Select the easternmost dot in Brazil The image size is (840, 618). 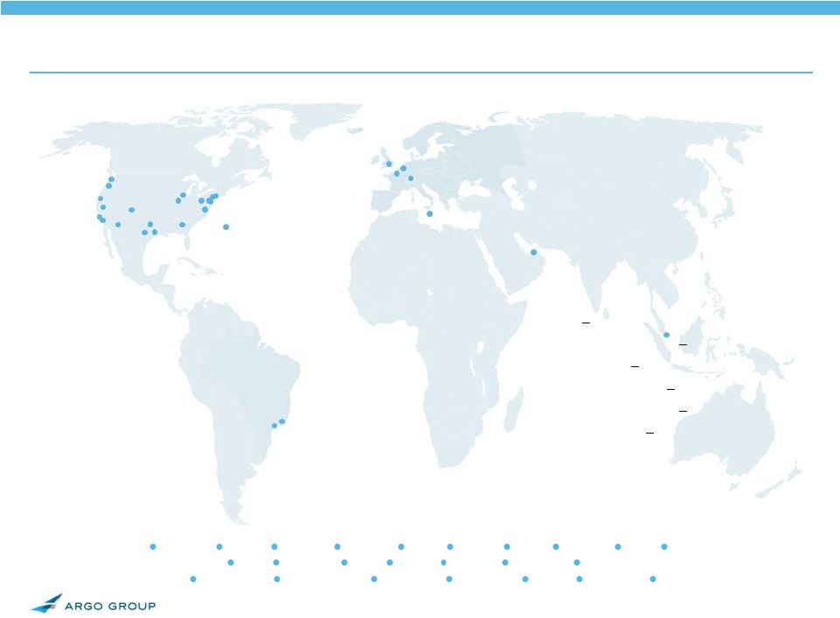pyautogui.click(x=282, y=421)
